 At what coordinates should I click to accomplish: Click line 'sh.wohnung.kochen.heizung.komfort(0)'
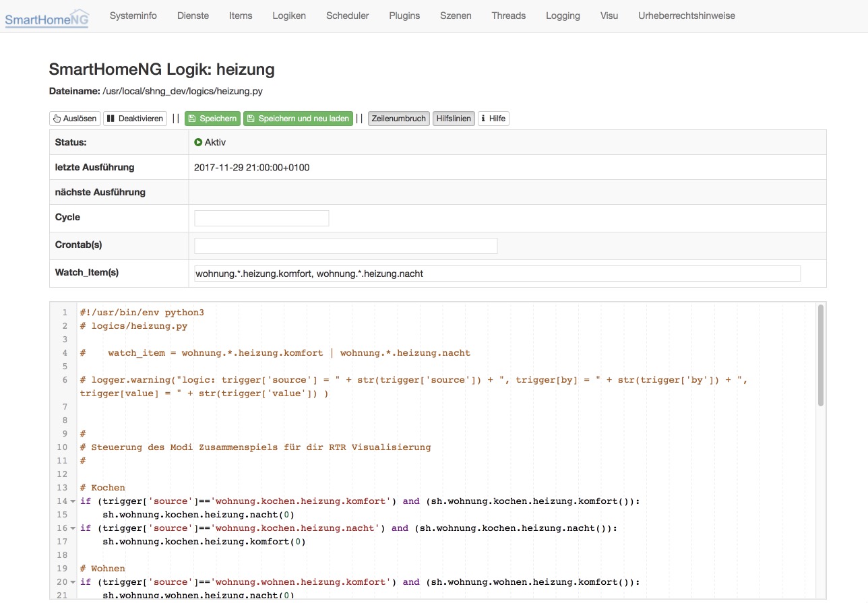(x=204, y=542)
